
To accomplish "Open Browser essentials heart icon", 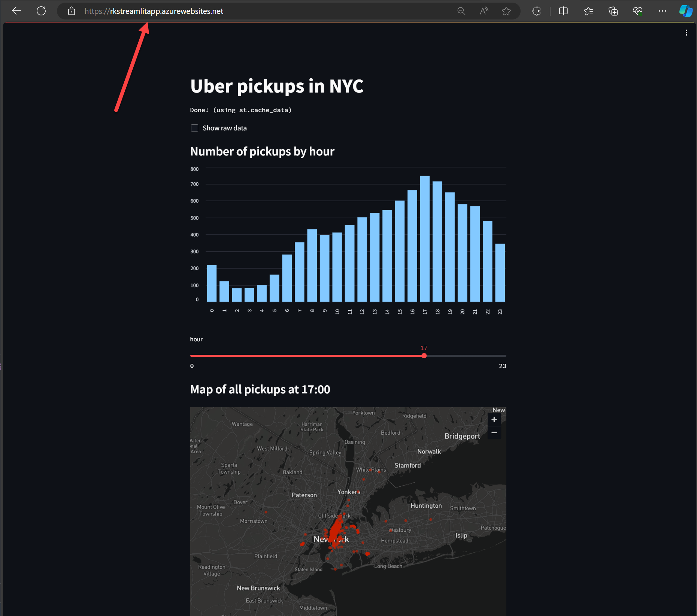I will pos(638,11).
